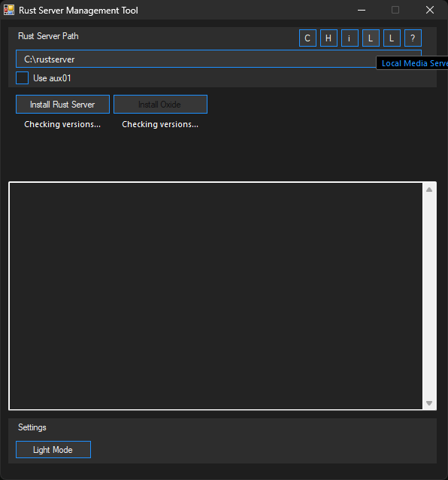Click the Rust Server Path label
The width and height of the screenshot is (448, 480).
(48, 36)
